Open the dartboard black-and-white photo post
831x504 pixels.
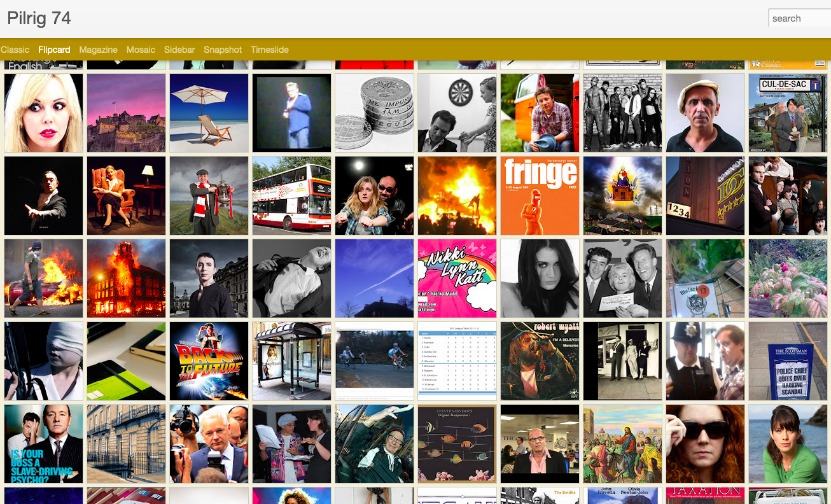(457, 113)
